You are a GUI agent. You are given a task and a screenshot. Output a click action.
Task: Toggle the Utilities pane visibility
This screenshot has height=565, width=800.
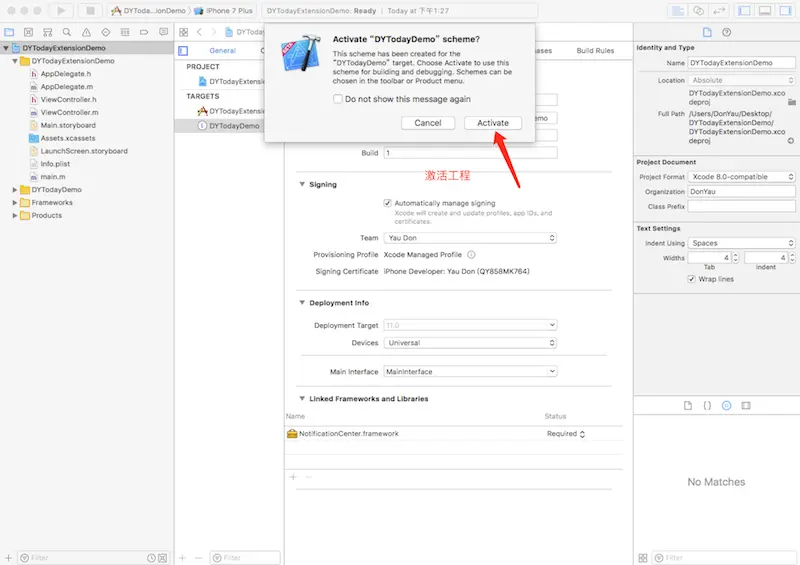click(785, 11)
